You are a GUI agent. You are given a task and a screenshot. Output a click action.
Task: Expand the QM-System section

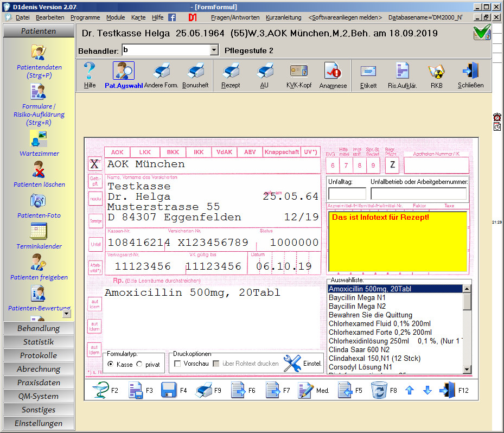[x=39, y=396]
